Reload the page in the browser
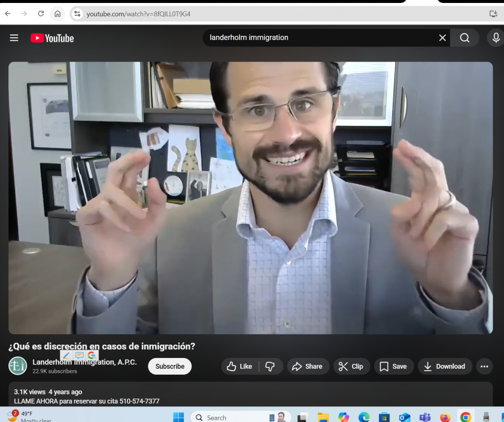This screenshot has width=504, height=422. tap(41, 14)
